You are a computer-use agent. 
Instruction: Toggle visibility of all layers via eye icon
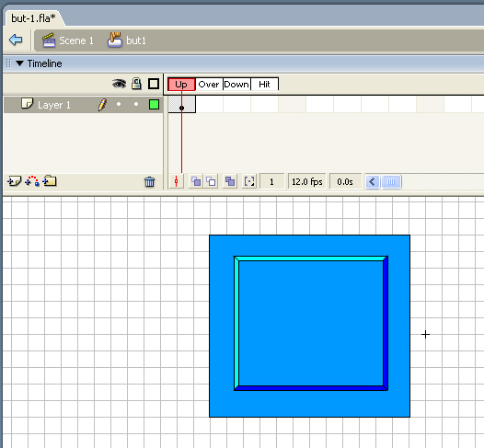pyautogui.click(x=119, y=84)
